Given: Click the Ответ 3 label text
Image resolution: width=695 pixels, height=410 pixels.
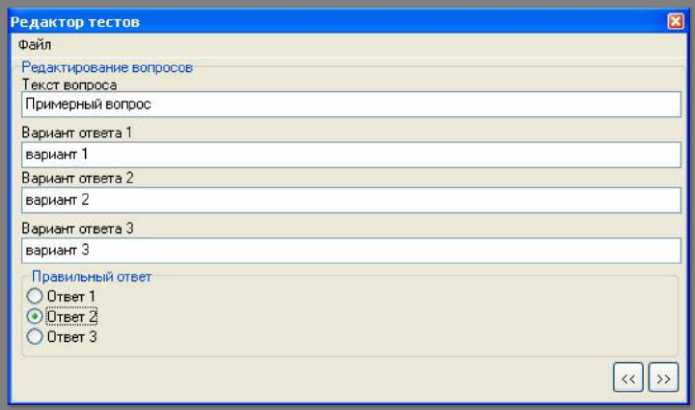Looking at the screenshot, I should click(71, 337).
